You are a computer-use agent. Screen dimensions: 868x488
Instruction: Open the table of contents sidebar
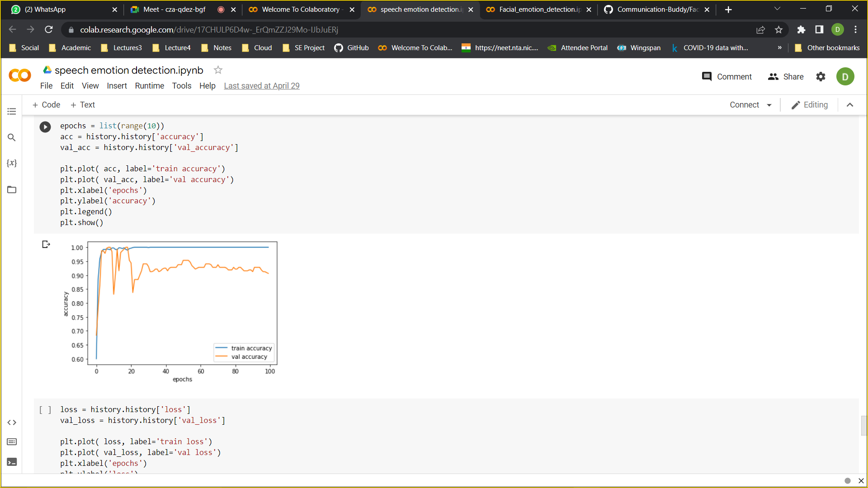[12, 111]
